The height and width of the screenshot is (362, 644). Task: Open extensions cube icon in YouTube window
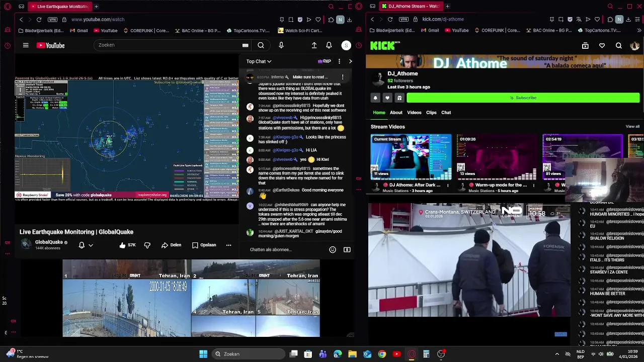tap(331, 19)
